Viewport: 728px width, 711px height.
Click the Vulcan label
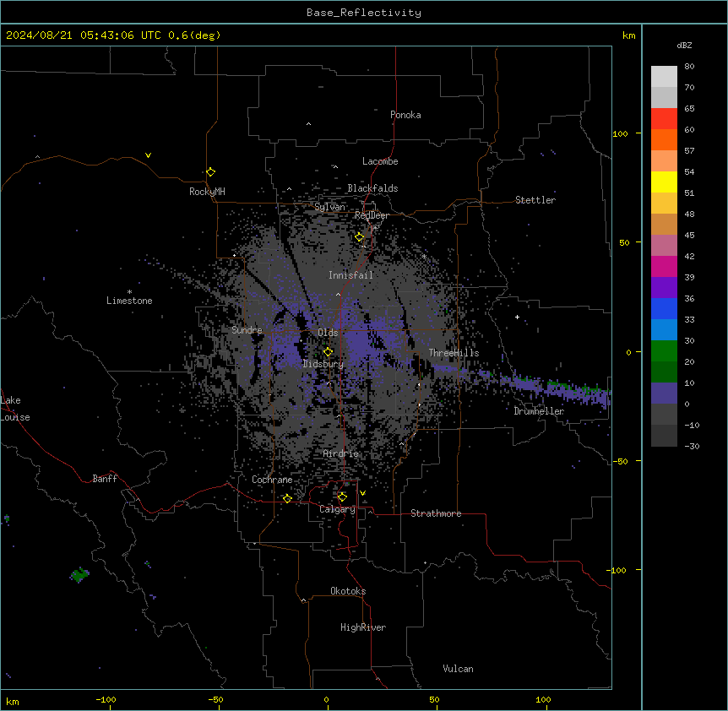coord(458,669)
